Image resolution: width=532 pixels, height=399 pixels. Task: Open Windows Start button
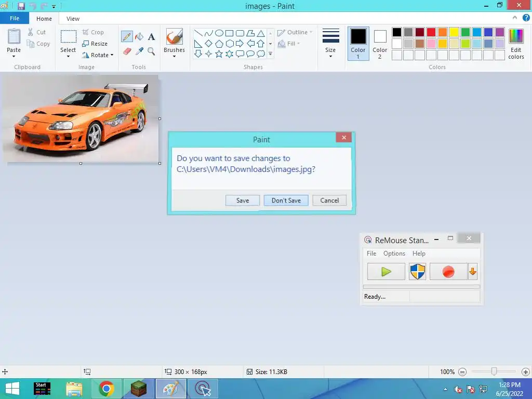pyautogui.click(x=12, y=389)
